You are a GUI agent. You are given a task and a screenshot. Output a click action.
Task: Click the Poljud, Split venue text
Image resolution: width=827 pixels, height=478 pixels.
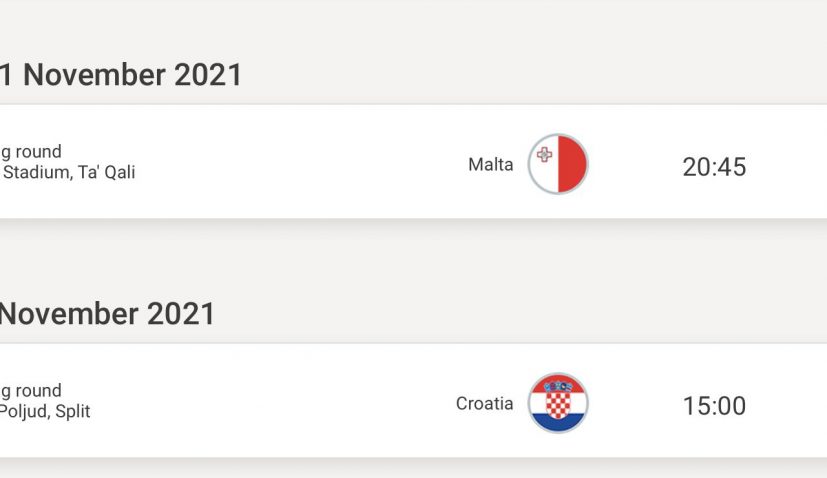(45, 412)
